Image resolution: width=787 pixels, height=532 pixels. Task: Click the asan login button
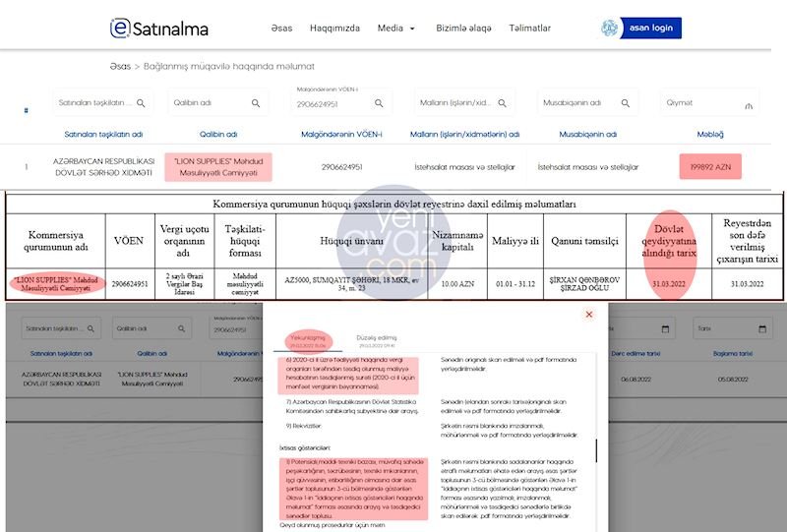click(x=651, y=28)
